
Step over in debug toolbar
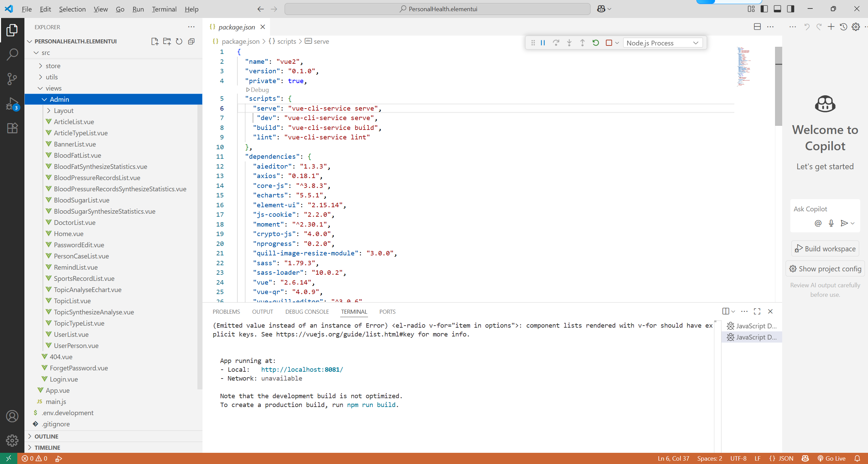tap(556, 43)
